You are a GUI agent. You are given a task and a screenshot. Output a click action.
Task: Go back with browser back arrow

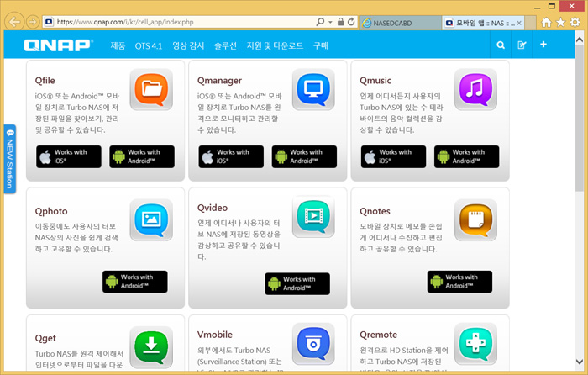[14, 22]
